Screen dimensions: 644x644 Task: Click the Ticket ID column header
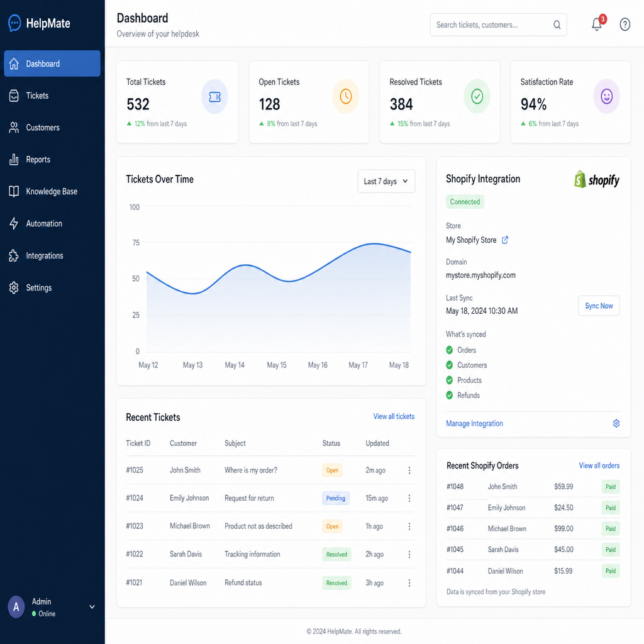138,443
